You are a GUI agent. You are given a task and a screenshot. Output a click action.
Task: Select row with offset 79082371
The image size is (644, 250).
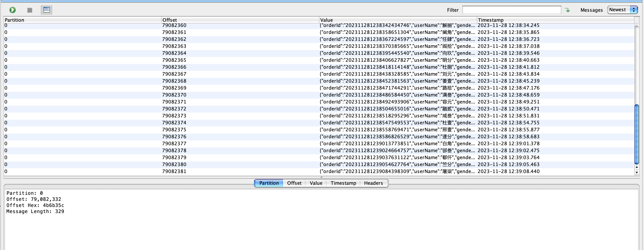point(319,102)
